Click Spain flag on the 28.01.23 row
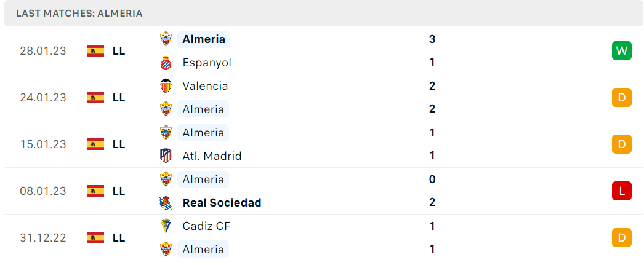The width and height of the screenshot is (644, 265). pyautogui.click(x=95, y=51)
